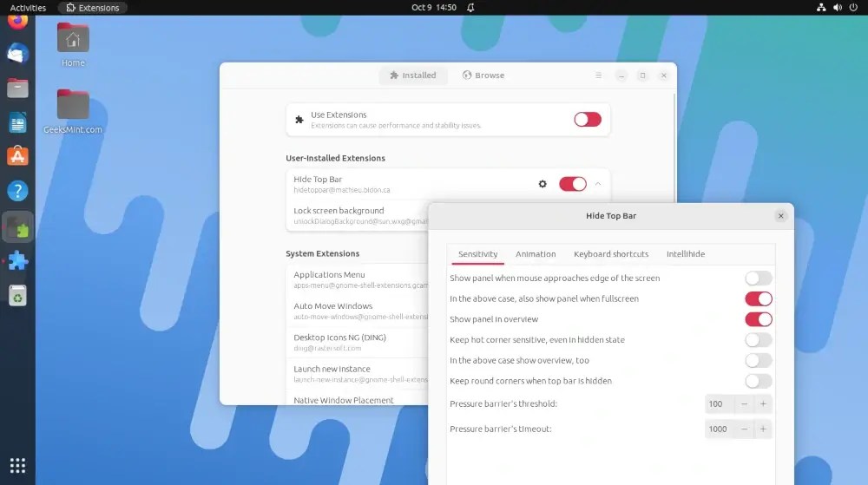Toggle the Use Extensions switch
This screenshot has height=485, width=868.
click(x=588, y=120)
